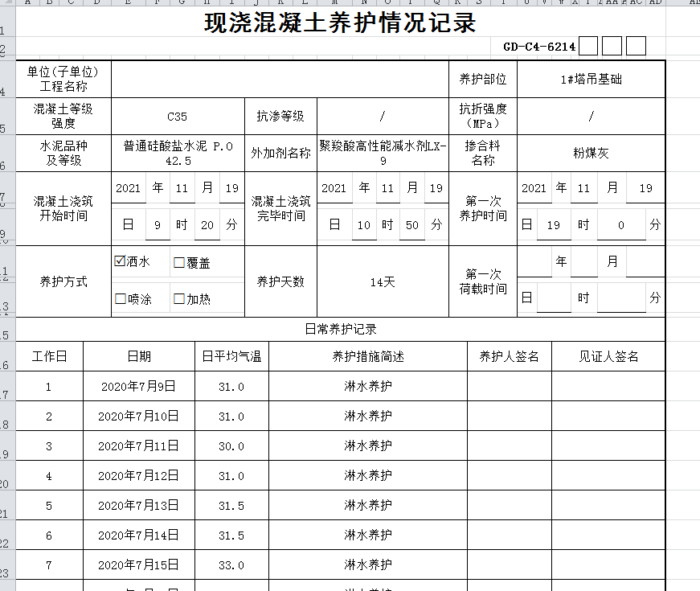Click the 1#塔吊基础 cell

[x=591, y=79]
